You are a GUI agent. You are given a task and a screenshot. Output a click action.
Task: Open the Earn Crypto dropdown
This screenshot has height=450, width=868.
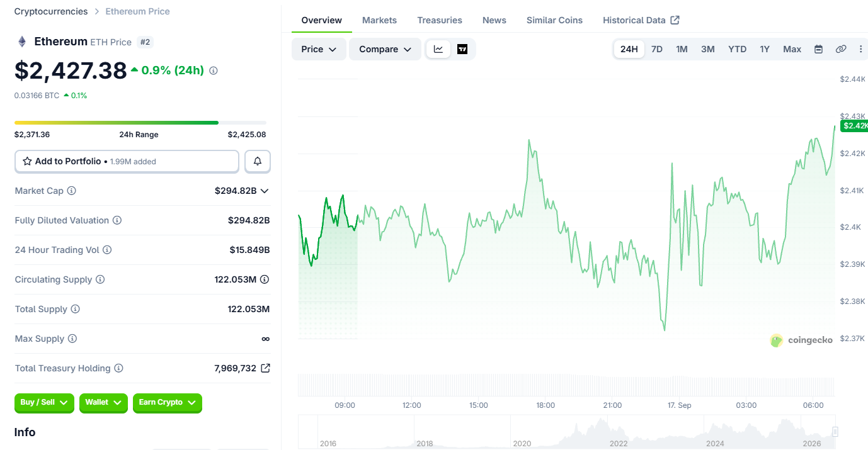pyautogui.click(x=168, y=403)
